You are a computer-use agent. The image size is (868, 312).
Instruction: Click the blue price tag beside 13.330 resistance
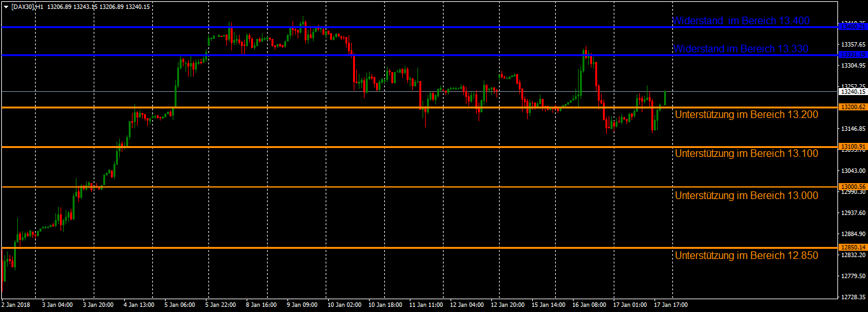coord(853,55)
